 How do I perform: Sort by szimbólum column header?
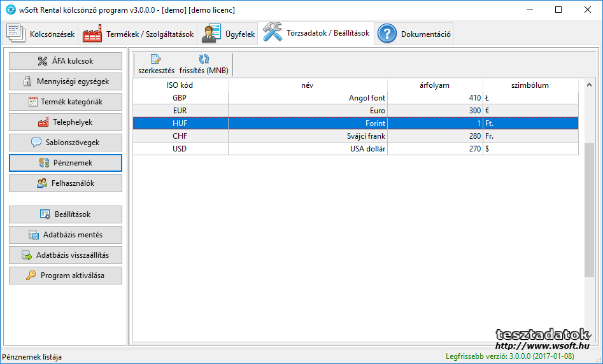click(530, 85)
